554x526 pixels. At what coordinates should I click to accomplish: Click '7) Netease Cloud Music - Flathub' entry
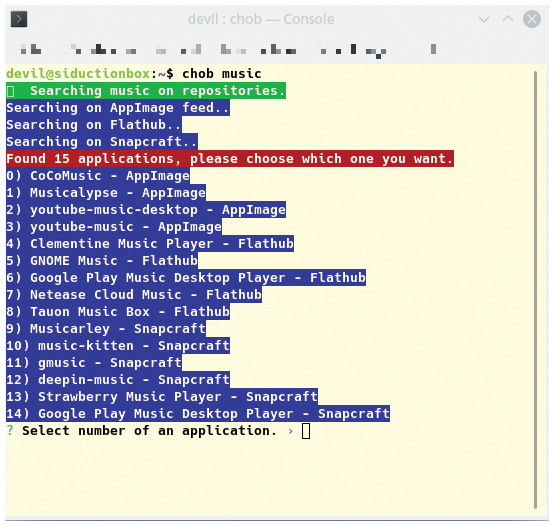[x=134, y=294]
